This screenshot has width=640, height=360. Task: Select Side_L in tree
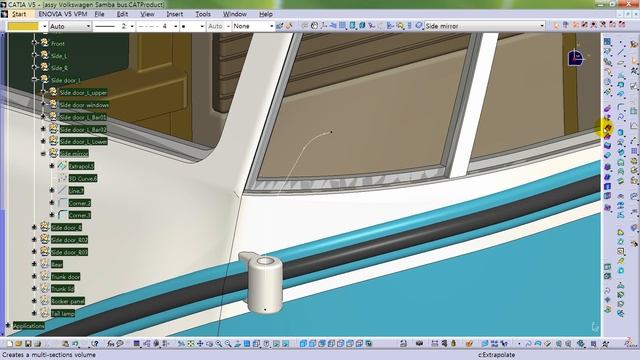[x=59, y=56]
